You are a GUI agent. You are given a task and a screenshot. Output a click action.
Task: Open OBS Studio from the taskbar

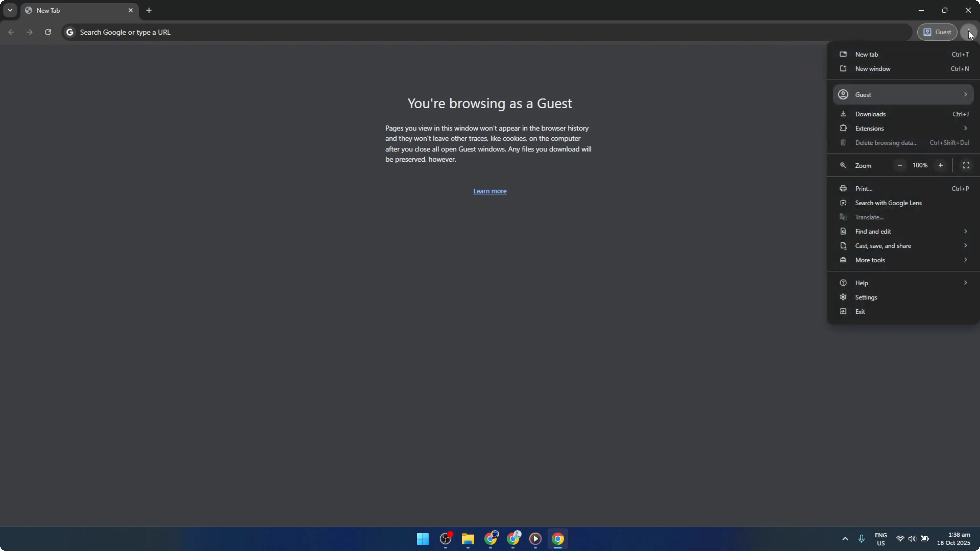click(446, 539)
